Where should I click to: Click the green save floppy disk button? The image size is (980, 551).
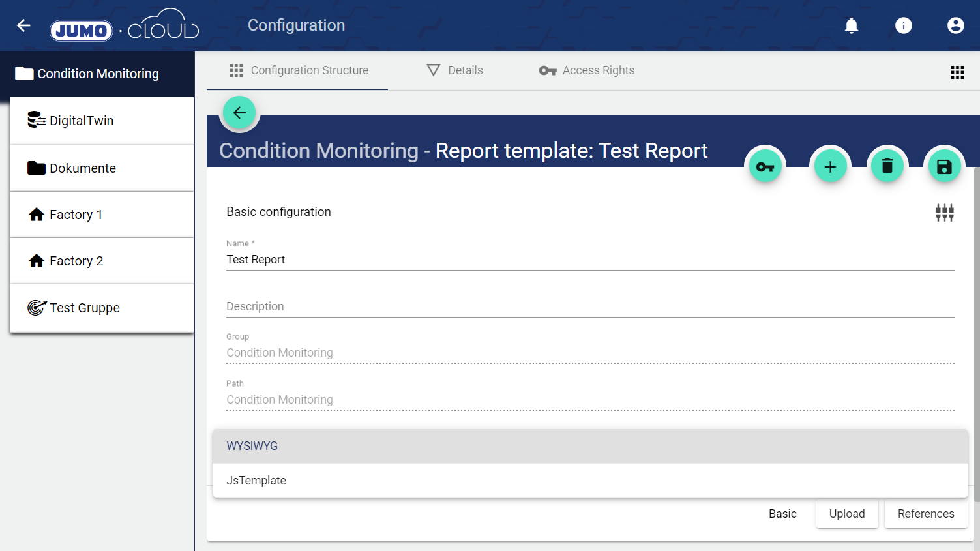[x=943, y=167]
